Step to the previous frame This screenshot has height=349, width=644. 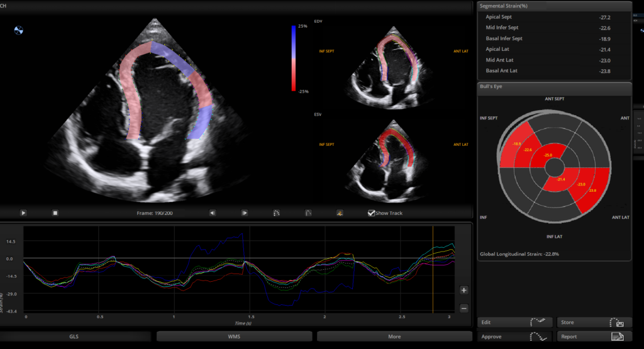pyautogui.click(x=213, y=213)
